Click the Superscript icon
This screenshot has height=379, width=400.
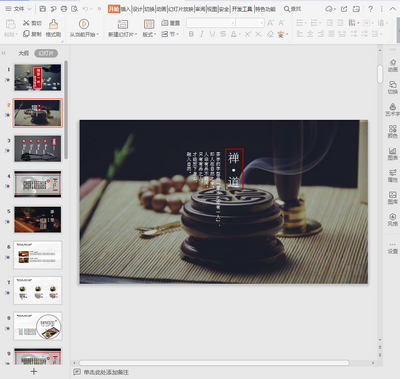(x=248, y=34)
